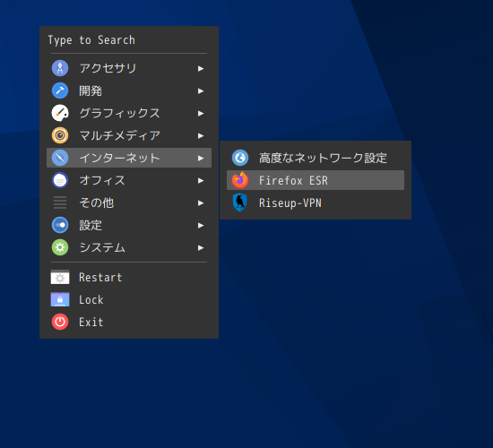Click the Firefox ESR fox icon
The height and width of the screenshot is (448, 493).
pyautogui.click(x=240, y=180)
